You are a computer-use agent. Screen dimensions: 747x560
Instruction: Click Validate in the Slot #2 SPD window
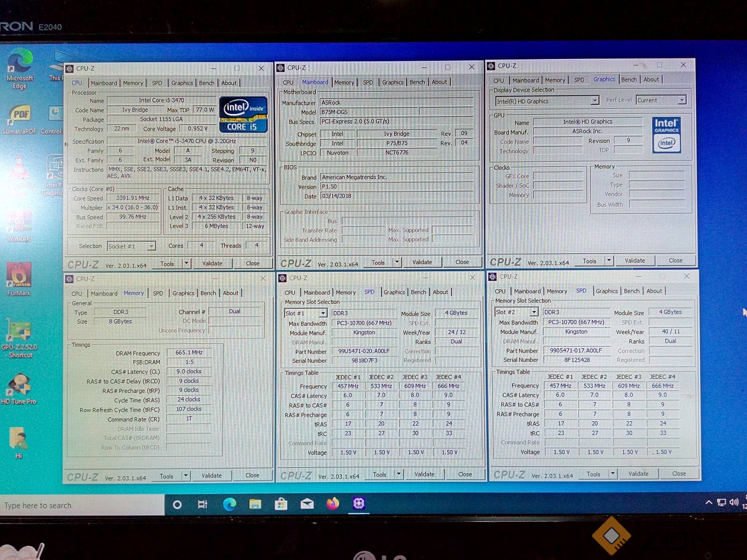[x=638, y=473]
